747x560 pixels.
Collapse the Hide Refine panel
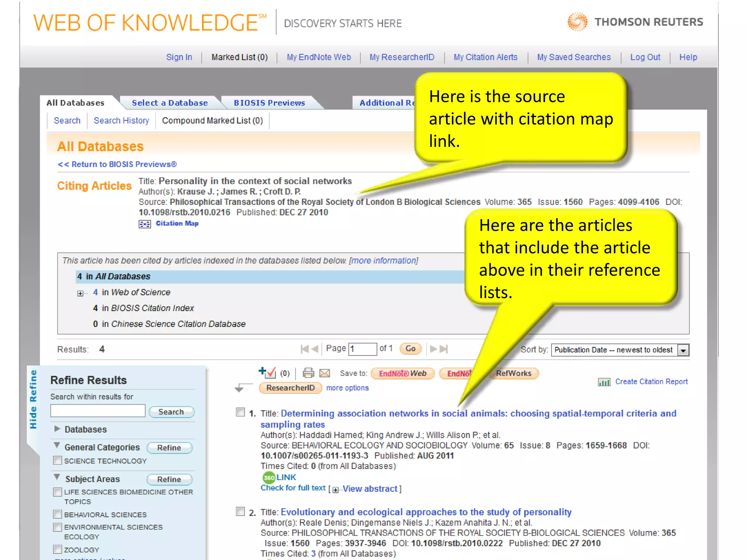point(33,399)
